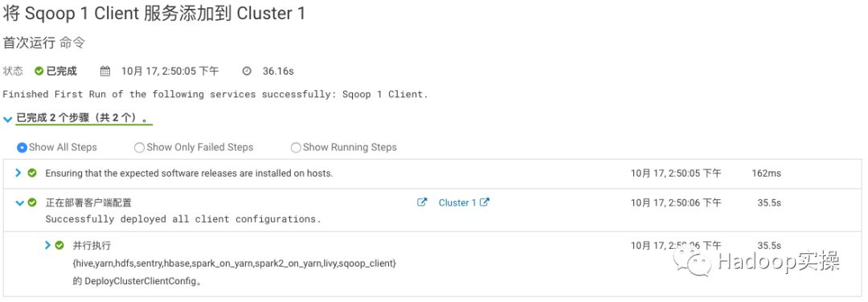Collapse the 已完成 2 个步骤 summary chevron
This screenshot has width=868, height=302.
pyautogui.click(x=8, y=120)
